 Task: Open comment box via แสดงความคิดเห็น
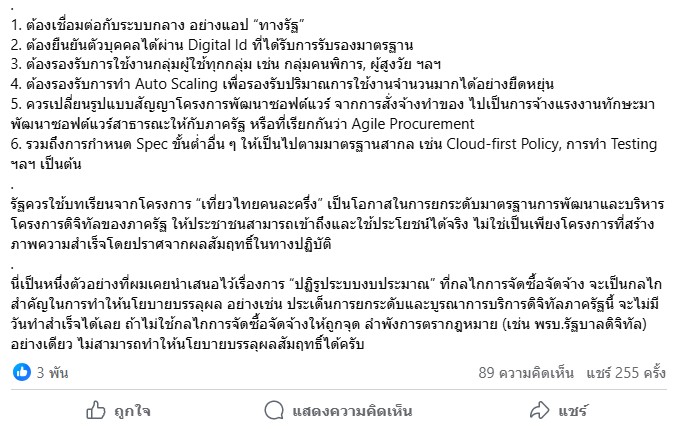(x=352, y=411)
